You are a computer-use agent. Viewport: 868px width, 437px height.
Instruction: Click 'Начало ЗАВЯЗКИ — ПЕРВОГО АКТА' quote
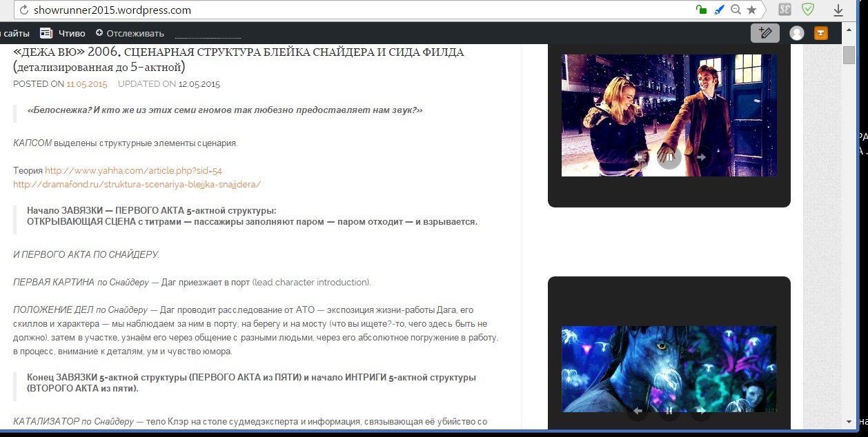point(252,216)
